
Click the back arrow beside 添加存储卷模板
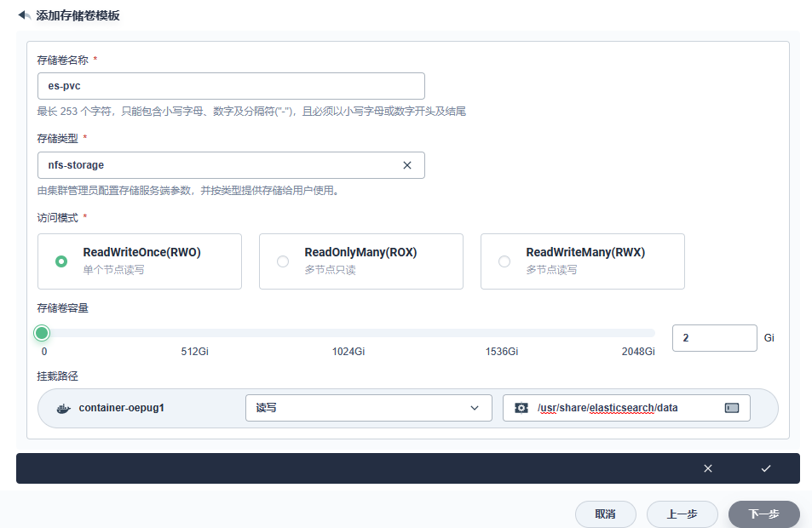[25, 15]
